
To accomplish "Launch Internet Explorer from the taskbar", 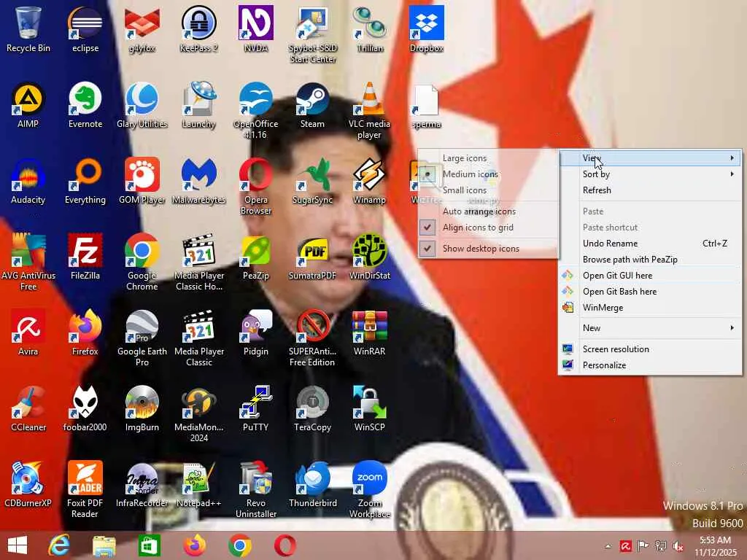I will pyautogui.click(x=59, y=545).
